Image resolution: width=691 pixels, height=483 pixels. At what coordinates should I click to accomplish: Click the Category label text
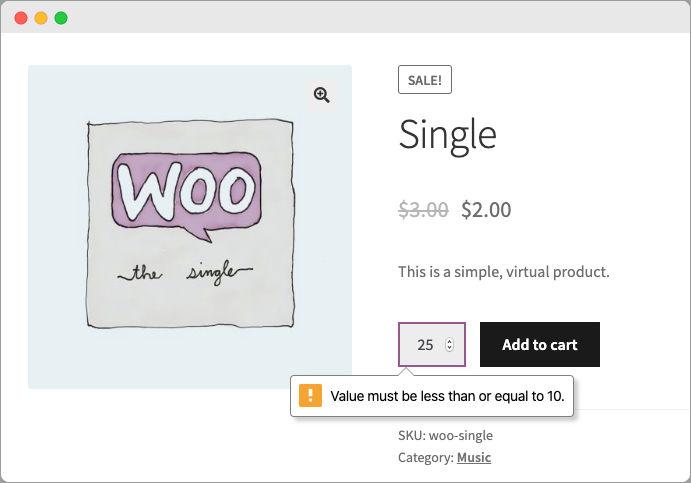tap(425, 457)
